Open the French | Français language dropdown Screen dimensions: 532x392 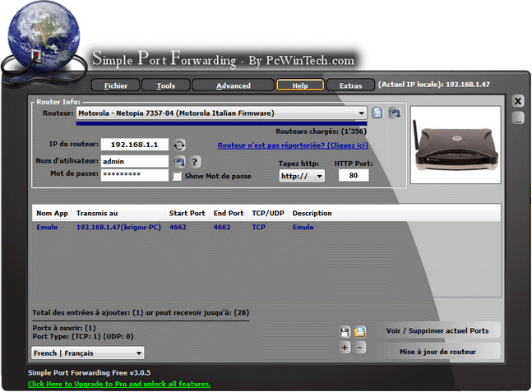87,353
